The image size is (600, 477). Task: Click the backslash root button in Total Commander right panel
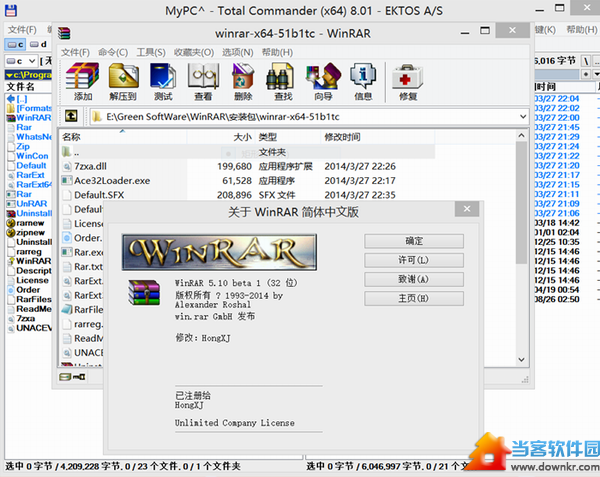point(586,61)
